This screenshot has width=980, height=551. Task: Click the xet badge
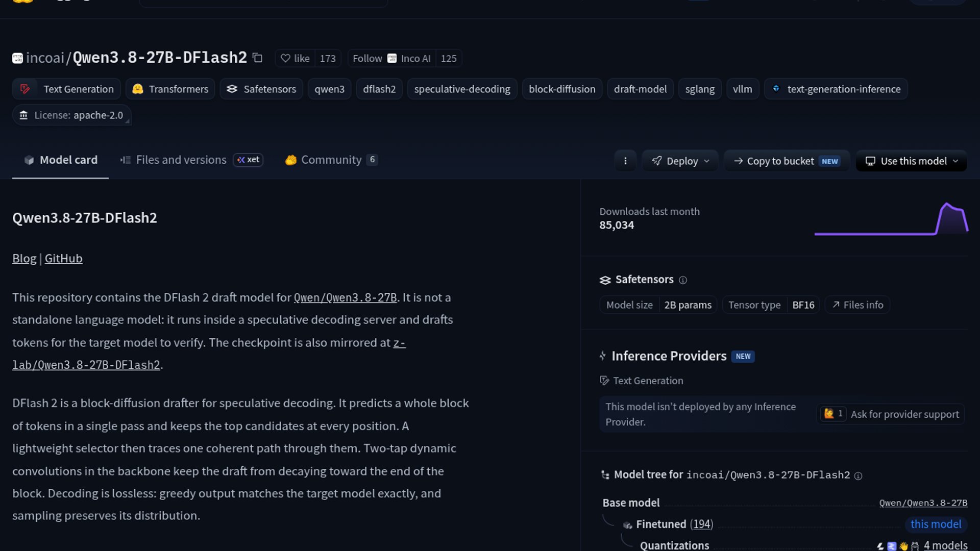click(x=248, y=160)
